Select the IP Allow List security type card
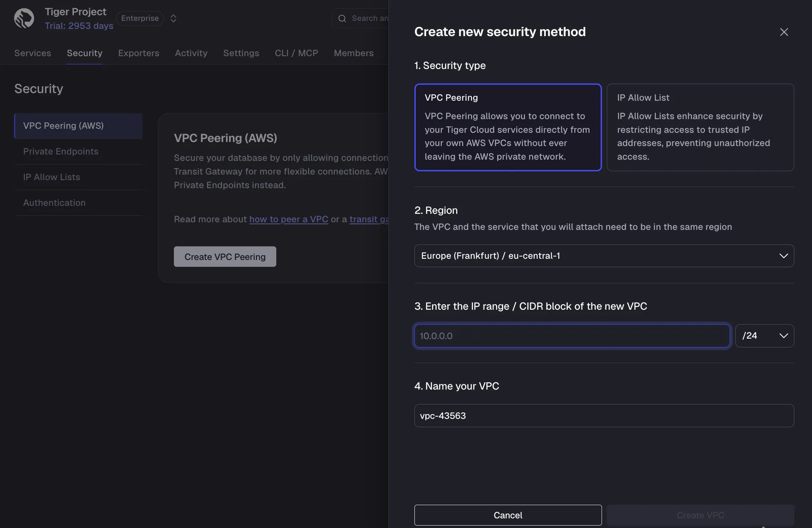Screen dimensions: 812x528 [700, 127]
